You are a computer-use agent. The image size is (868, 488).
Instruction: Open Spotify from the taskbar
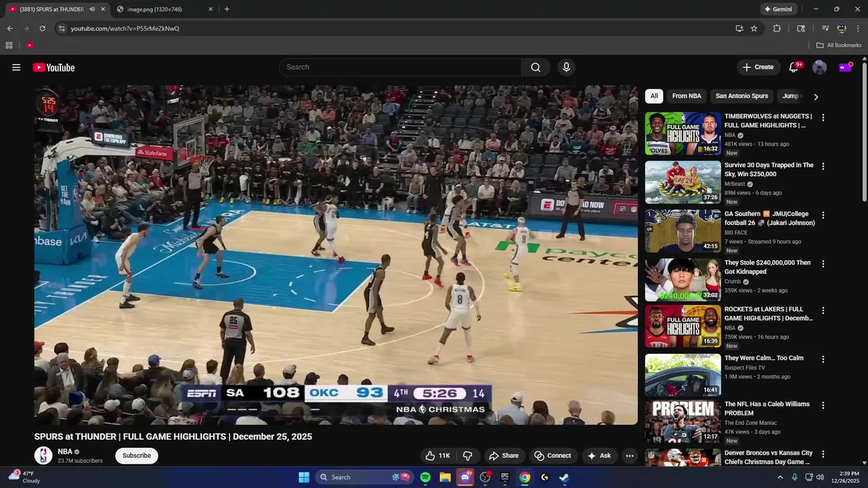pyautogui.click(x=425, y=477)
